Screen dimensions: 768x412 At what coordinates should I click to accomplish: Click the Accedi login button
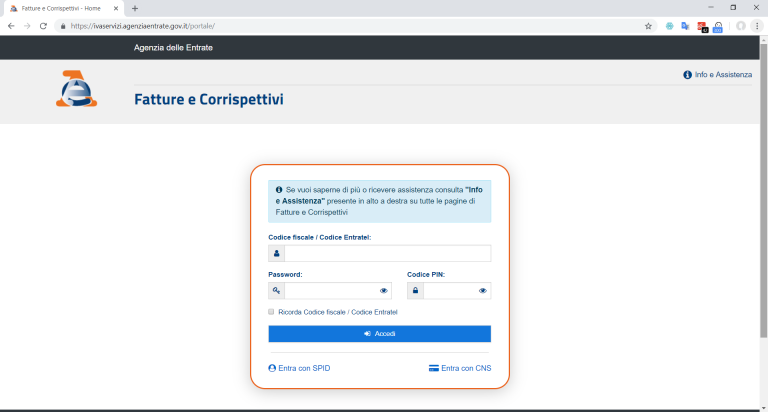click(380, 334)
